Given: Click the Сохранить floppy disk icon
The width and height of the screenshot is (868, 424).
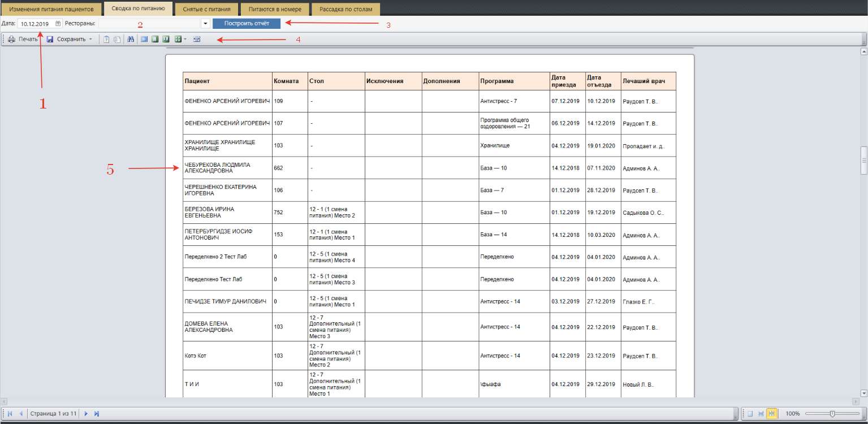Looking at the screenshot, I should click(x=50, y=40).
